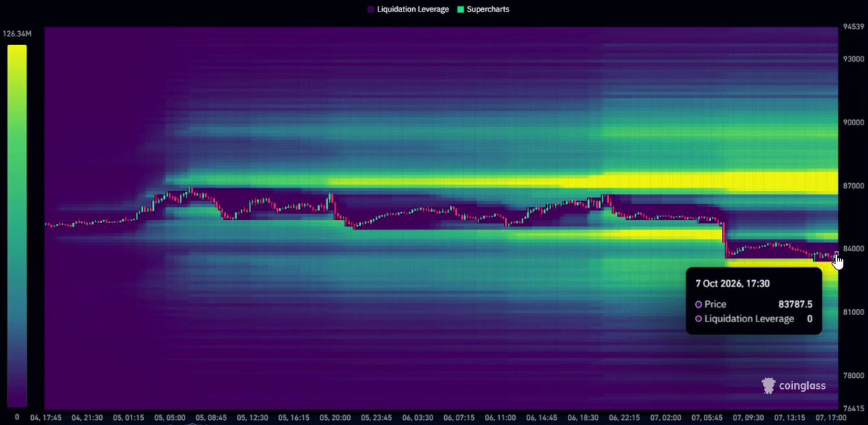Click the "Price" label in the tooltip
The width and height of the screenshot is (868, 425).
(x=715, y=304)
